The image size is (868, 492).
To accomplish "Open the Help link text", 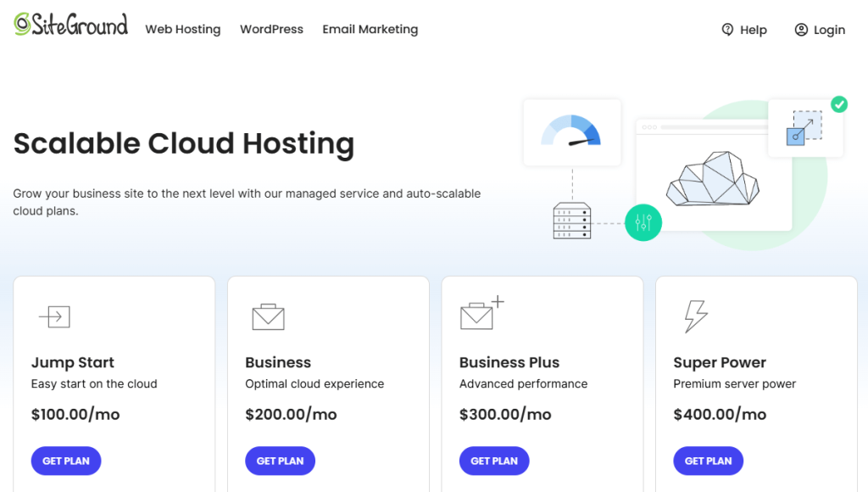I will (x=754, y=30).
